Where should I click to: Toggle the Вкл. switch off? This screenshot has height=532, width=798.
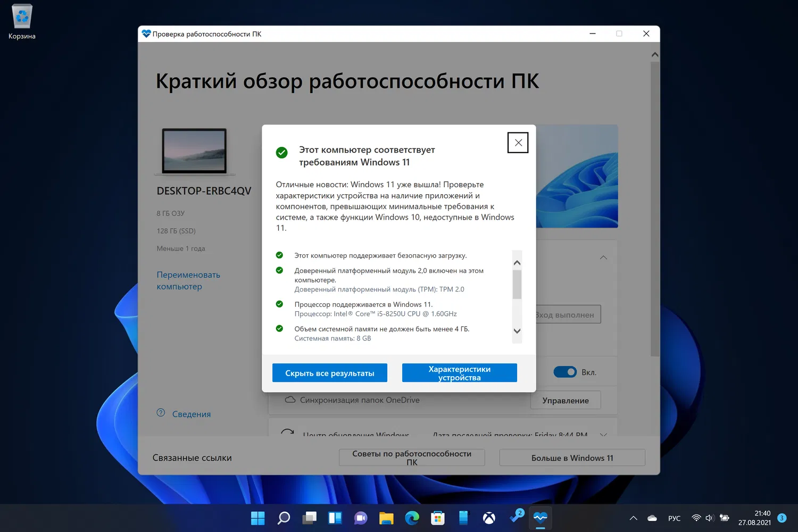(565, 372)
